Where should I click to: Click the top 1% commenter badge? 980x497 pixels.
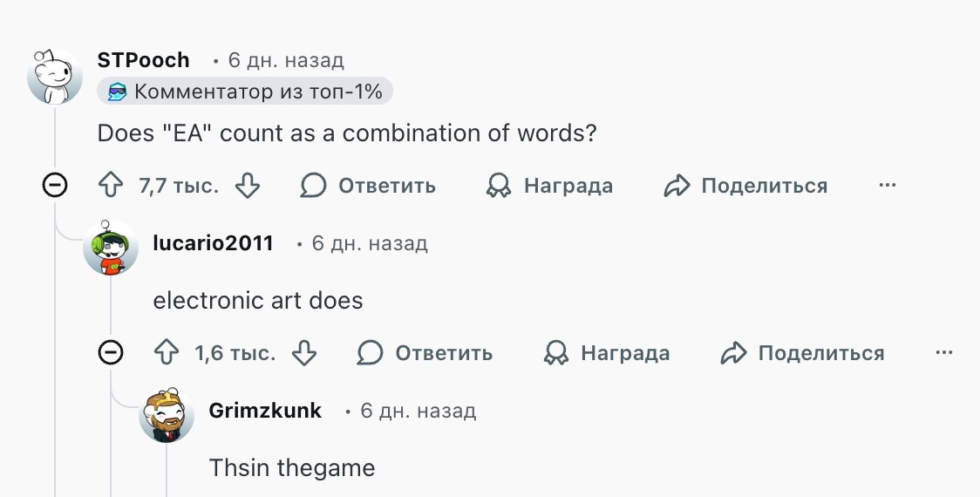pyautogui.click(x=245, y=91)
